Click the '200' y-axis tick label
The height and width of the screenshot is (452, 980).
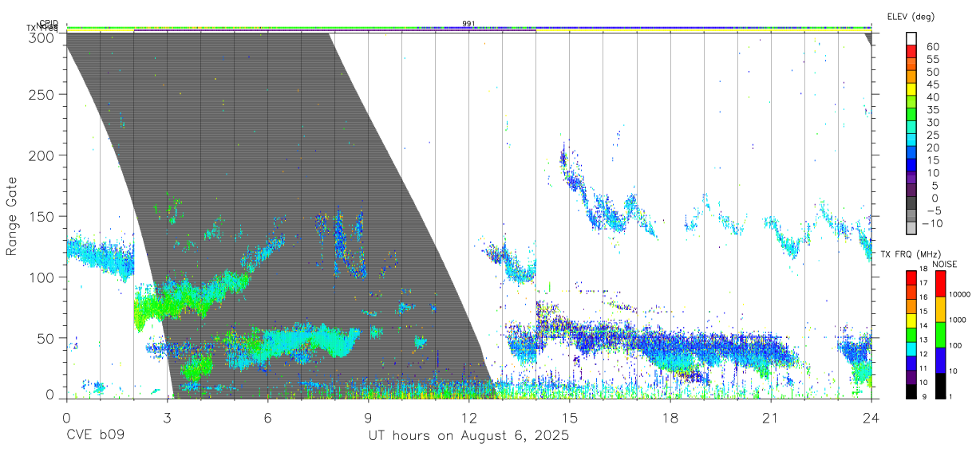pyautogui.click(x=43, y=155)
